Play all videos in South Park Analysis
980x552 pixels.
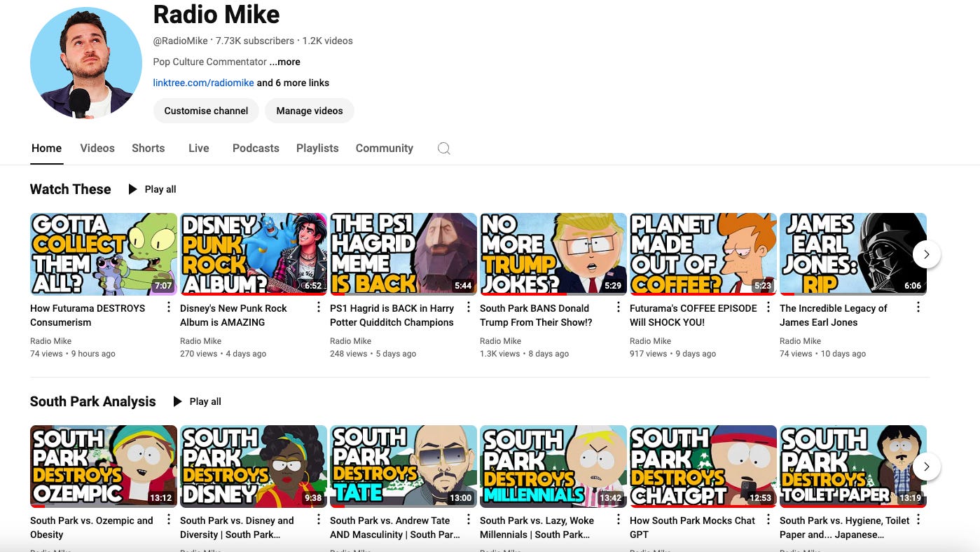pos(198,401)
